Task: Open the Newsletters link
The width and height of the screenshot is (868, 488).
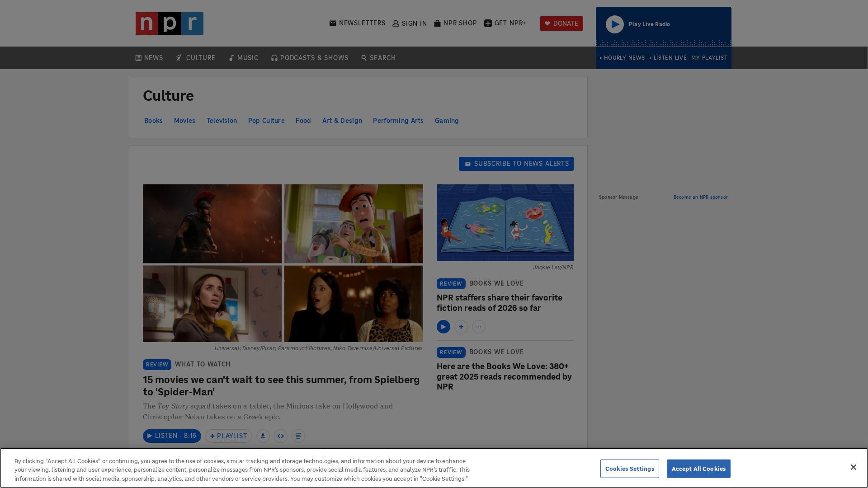Action: tap(357, 23)
